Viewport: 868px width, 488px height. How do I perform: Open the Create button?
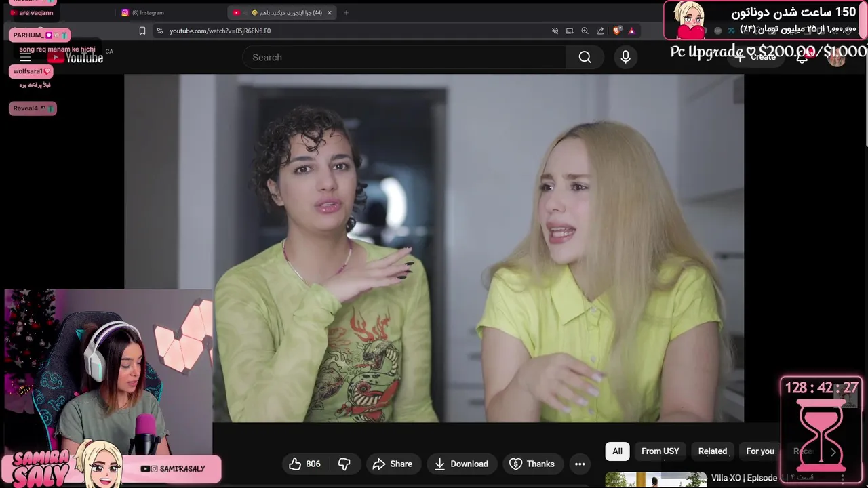pyautogui.click(x=756, y=57)
